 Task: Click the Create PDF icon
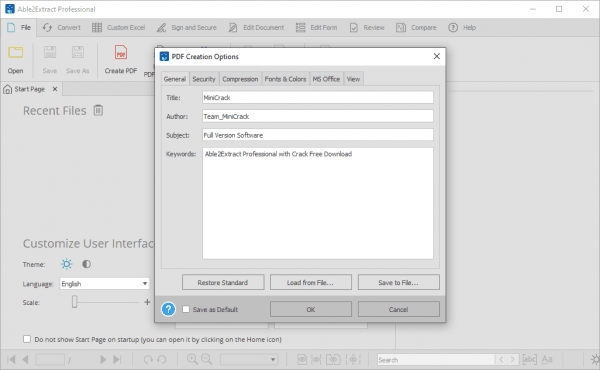point(121,52)
